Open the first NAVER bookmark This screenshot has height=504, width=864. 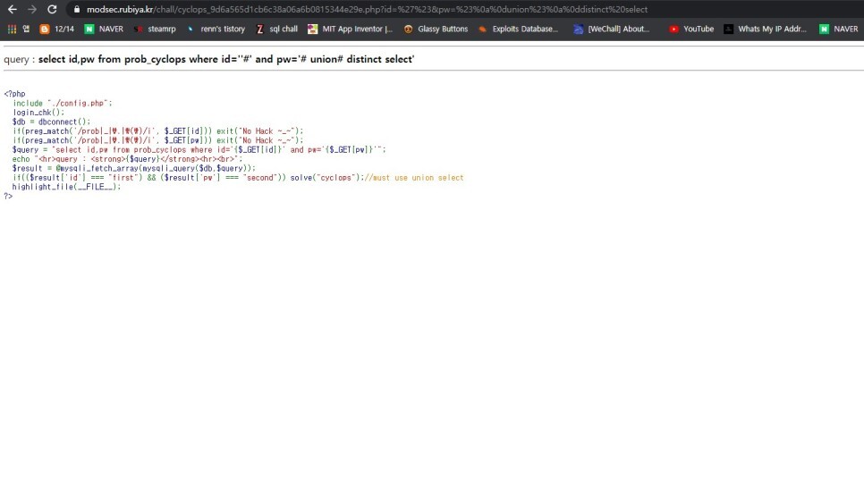point(104,29)
